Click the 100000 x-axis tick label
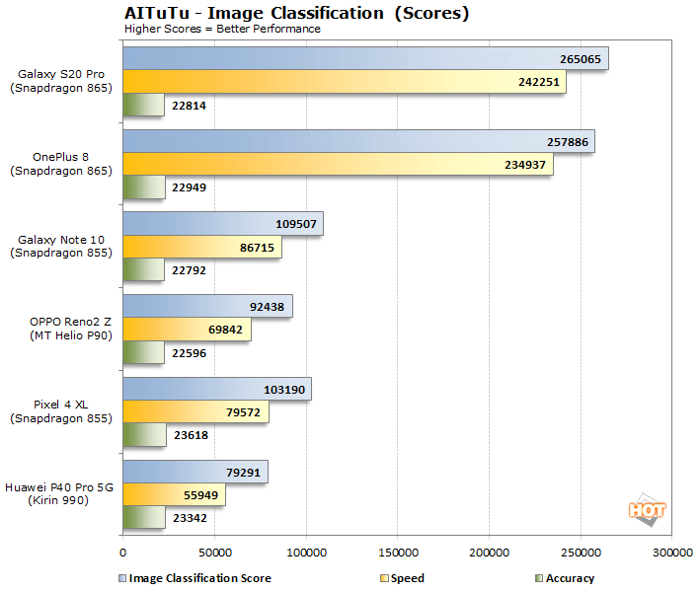Screen dimensions: 700x592 pos(306,553)
